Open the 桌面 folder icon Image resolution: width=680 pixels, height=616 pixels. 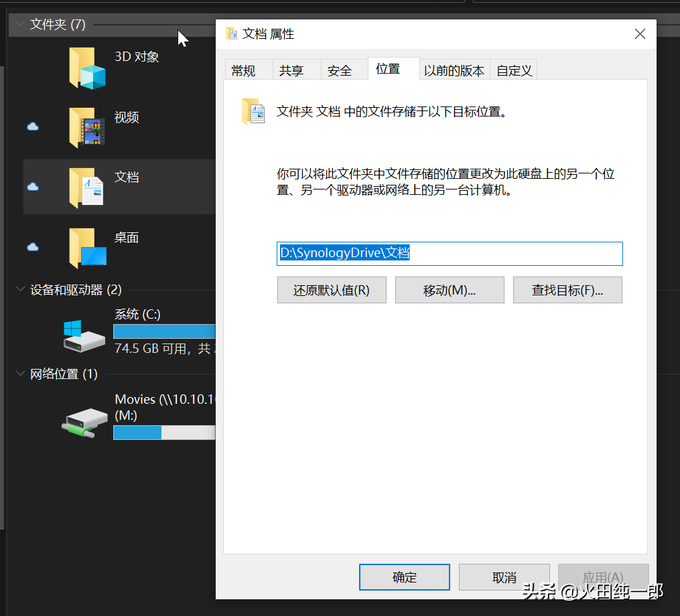88,248
